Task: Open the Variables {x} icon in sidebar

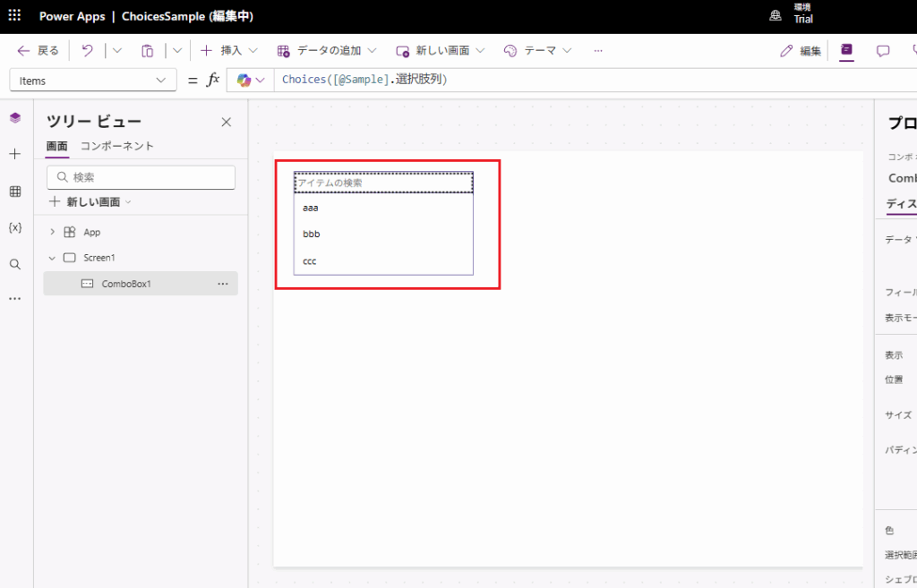Action: pos(14,227)
